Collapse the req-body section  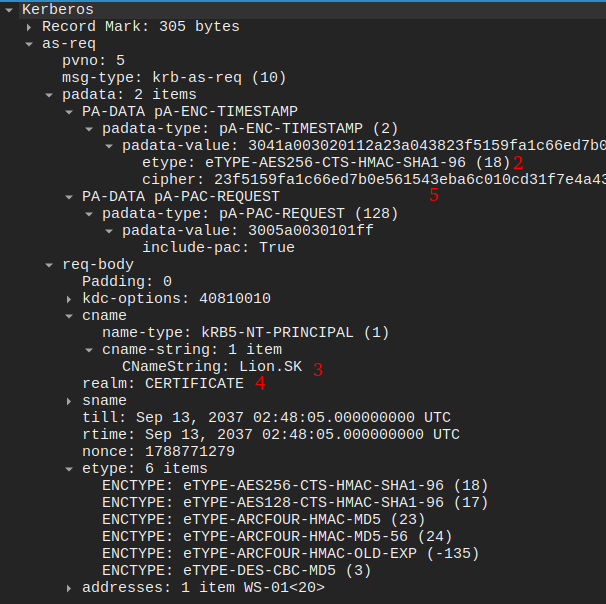click(x=49, y=264)
